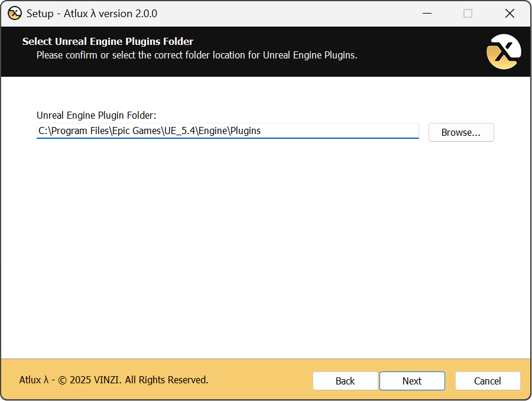Go to the previous step with Back

tap(345, 381)
